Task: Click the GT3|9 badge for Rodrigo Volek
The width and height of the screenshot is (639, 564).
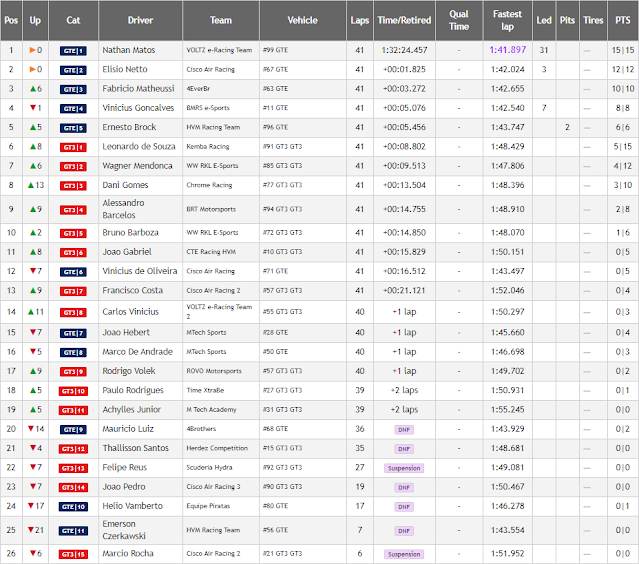Action: point(73,372)
